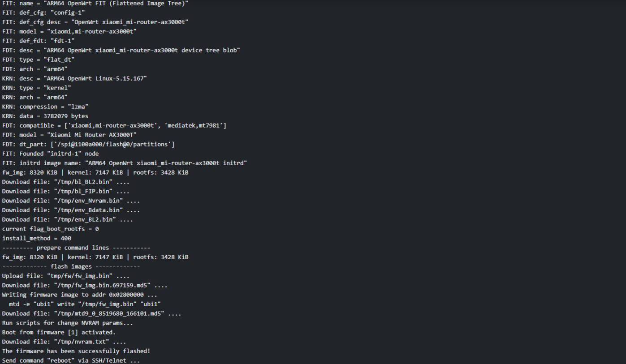Viewport: 626px width, 364px height.
Task: Click the "prepare command lines" separator line
Action: pos(76,248)
